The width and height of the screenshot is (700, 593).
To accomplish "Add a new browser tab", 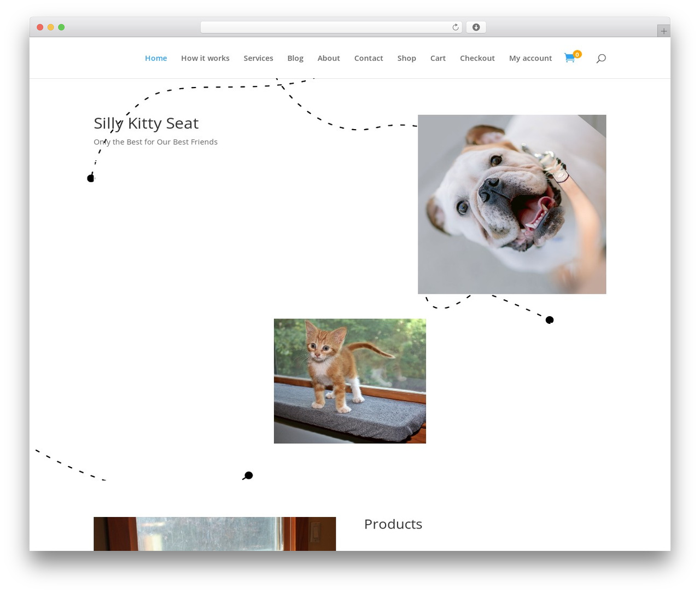I will pyautogui.click(x=663, y=31).
